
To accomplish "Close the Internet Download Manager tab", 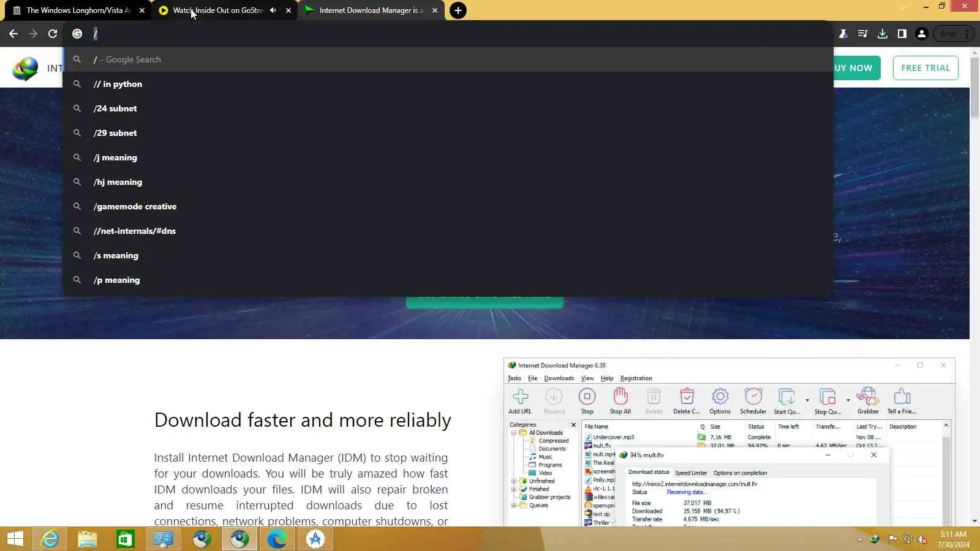I will coord(435,10).
